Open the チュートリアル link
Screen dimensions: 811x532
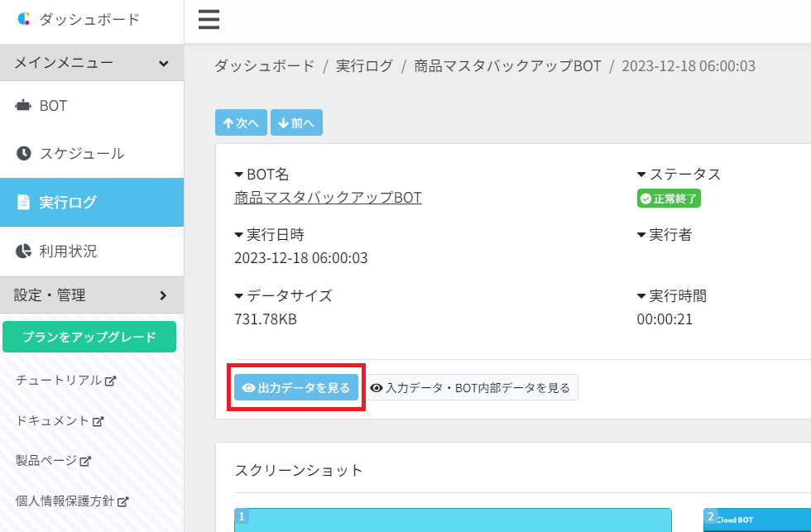pyautogui.click(x=65, y=381)
